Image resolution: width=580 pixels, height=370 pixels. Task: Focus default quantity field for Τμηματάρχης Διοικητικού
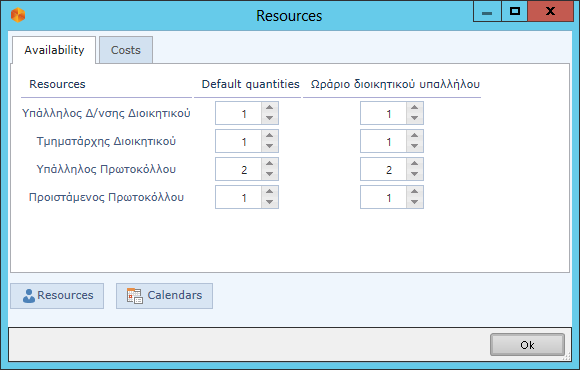point(239,141)
